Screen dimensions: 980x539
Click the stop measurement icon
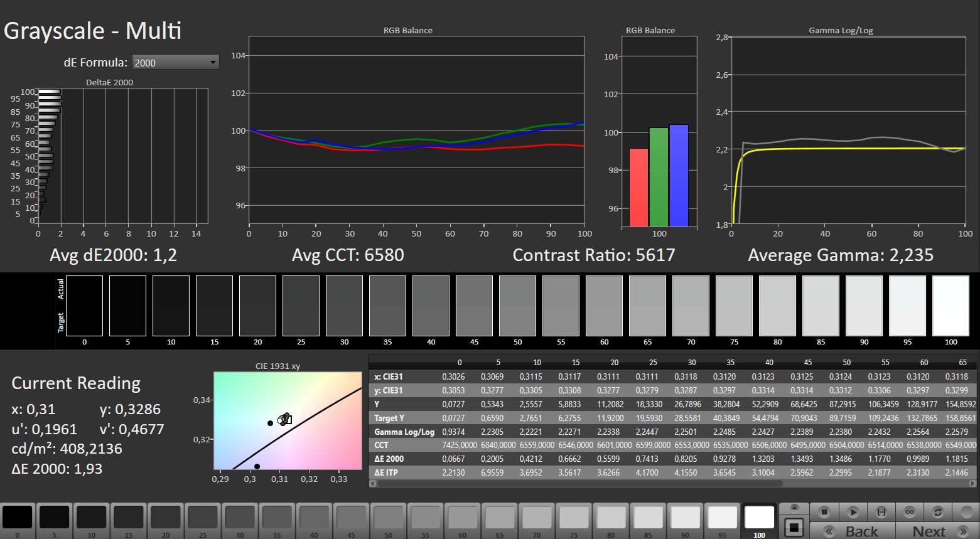click(x=825, y=512)
